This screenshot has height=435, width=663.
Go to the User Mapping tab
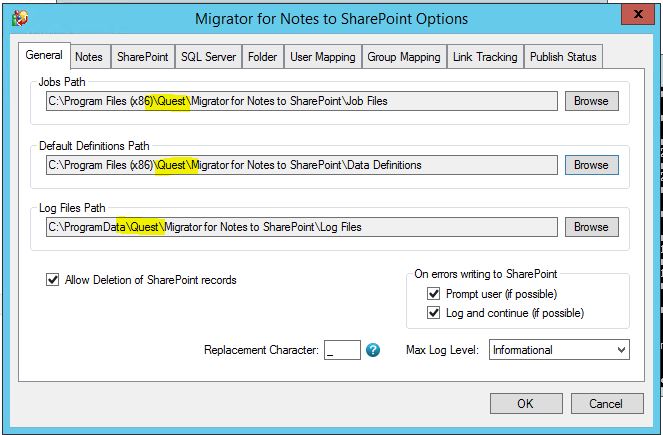(323, 57)
